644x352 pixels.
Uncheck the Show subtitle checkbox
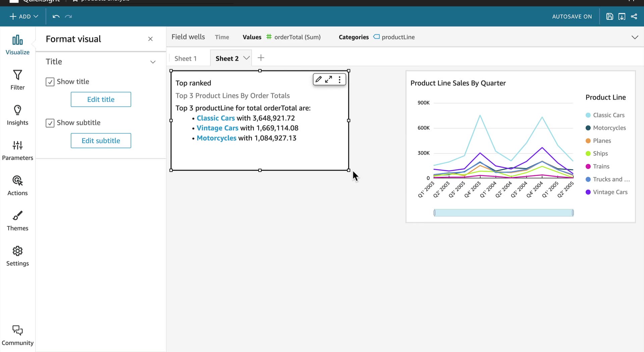(x=50, y=123)
